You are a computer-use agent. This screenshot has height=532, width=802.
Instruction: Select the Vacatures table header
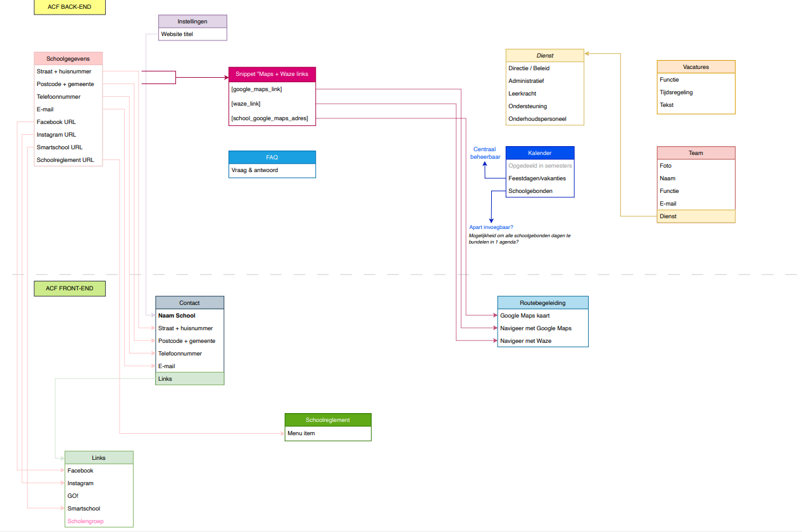tap(696, 67)
